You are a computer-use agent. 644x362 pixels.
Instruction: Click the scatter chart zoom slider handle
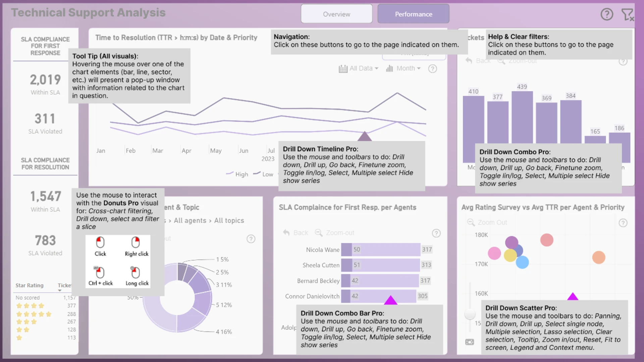point(470,314)
